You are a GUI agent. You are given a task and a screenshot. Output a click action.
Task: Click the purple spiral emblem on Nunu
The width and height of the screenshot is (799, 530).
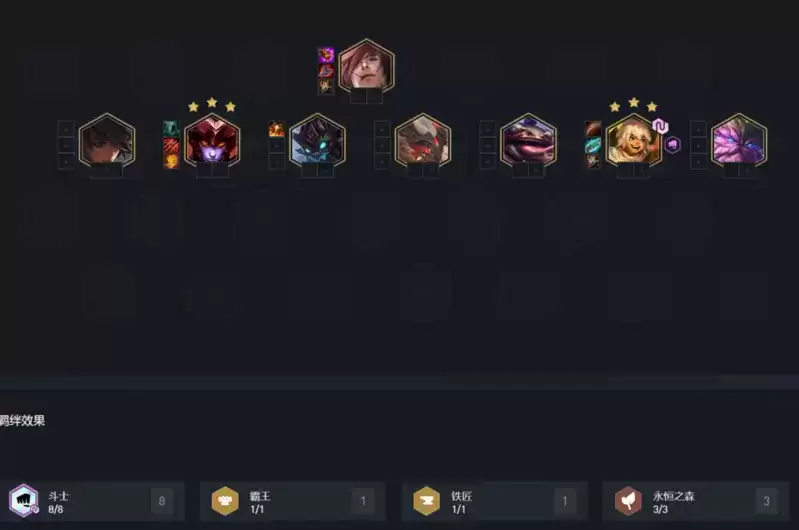coord(660,126)
